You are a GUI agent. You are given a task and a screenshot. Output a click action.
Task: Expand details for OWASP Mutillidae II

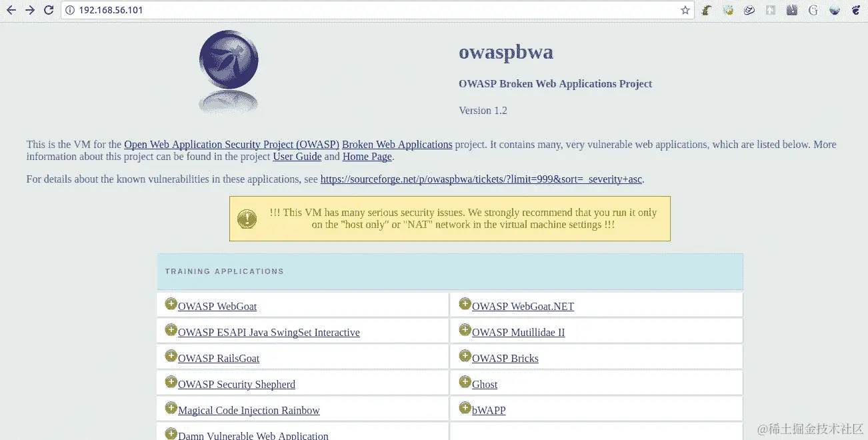465,330
